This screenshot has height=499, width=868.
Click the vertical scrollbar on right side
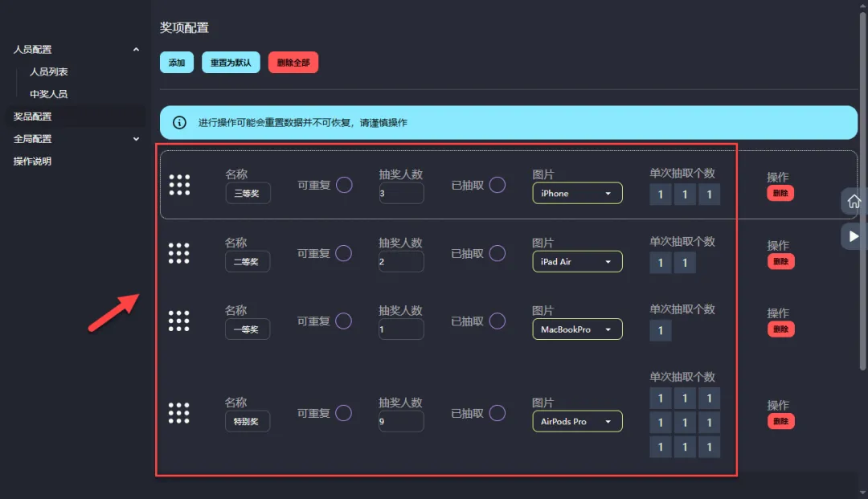click(x=862, y=161)
